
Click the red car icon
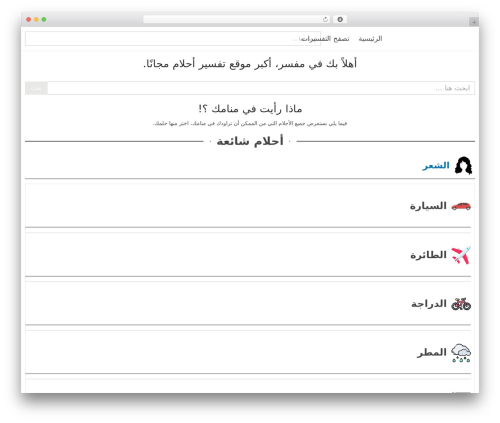(x=461, y=206)
